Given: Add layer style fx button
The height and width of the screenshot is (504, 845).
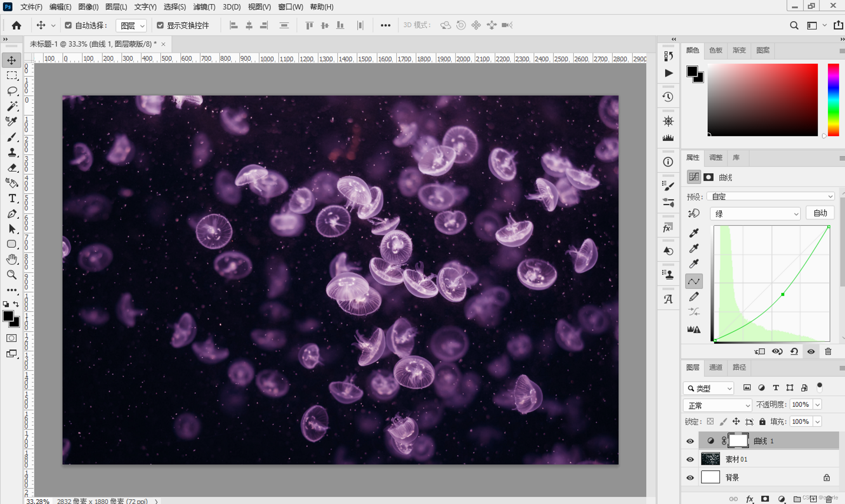Looking at the screenshot, I should click(x=750, y=499).
